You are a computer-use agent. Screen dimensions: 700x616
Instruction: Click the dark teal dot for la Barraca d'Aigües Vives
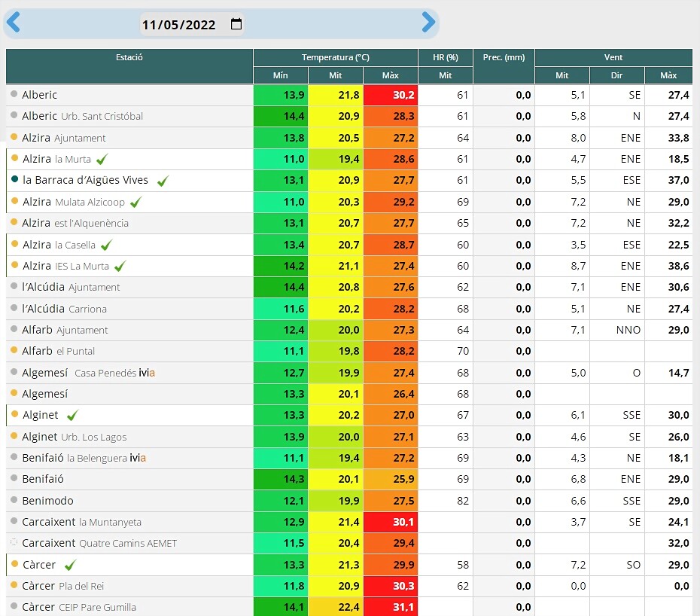click(14, 179)
